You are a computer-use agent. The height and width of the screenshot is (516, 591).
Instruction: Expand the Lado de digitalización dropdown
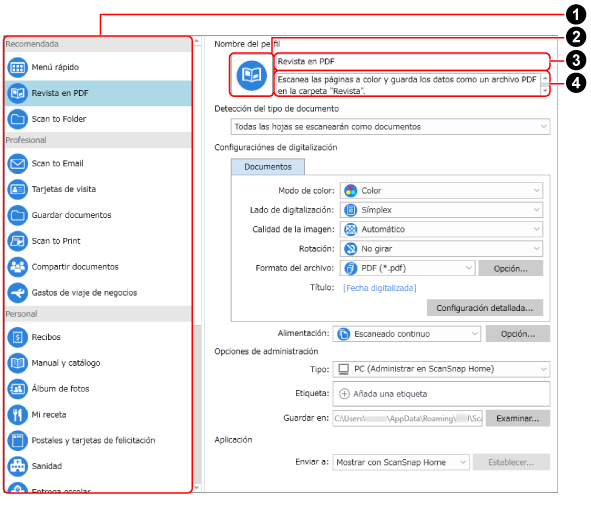[x=441, y=210]
